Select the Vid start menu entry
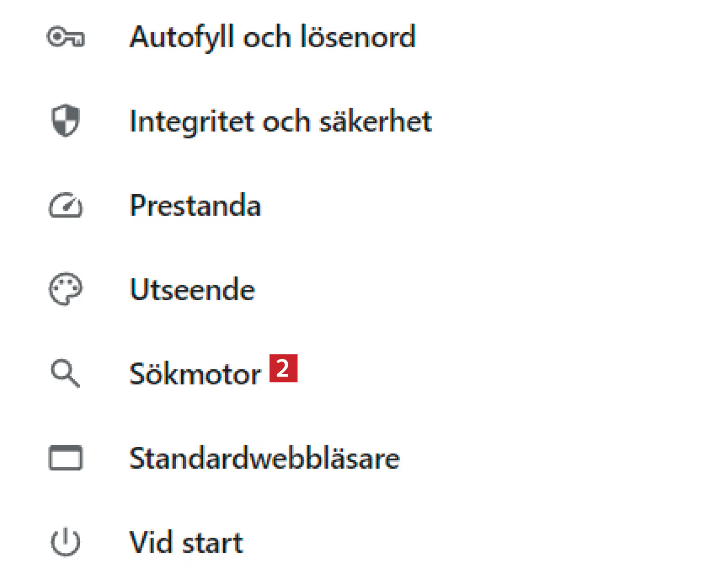Viewport: 728px width, 586px height. (x=186, y=542)
